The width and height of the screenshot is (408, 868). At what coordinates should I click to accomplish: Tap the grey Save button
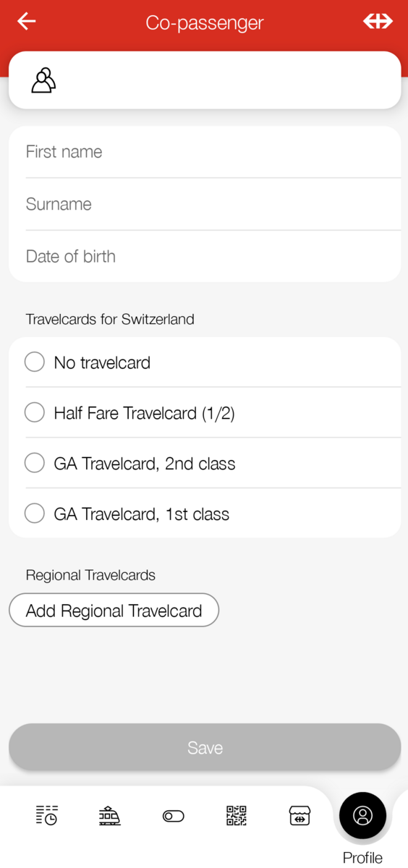[205, 747]
